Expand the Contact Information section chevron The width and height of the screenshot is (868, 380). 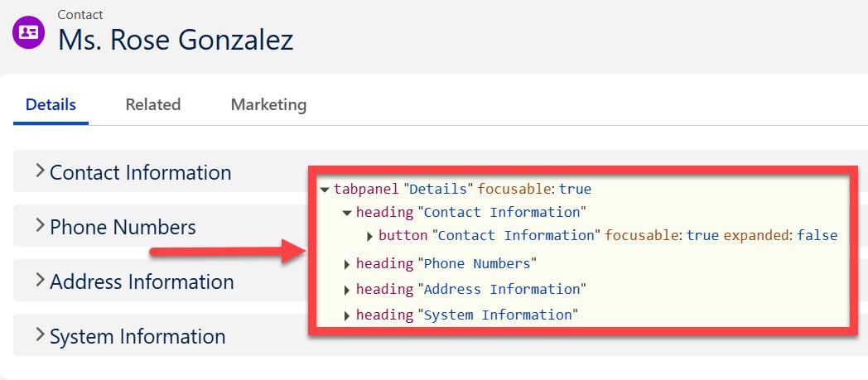click(40, 171)
